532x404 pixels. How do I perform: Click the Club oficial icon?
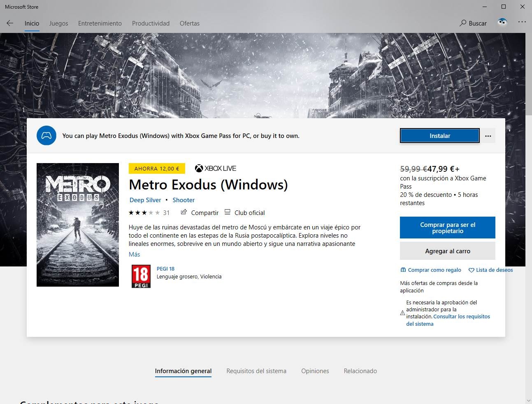pos(228,213)
